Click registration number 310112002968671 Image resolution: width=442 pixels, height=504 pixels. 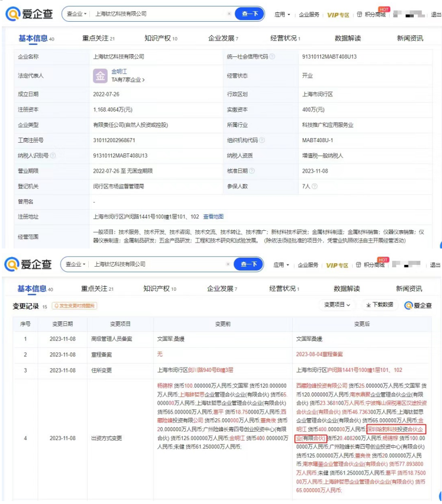[x=114, y=140]
